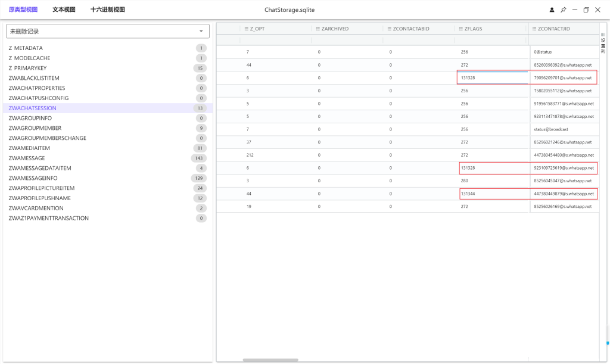The height and width of the screenshot is (364, 610).
Task: Select the row with 0@status contact
Action: 407,52
